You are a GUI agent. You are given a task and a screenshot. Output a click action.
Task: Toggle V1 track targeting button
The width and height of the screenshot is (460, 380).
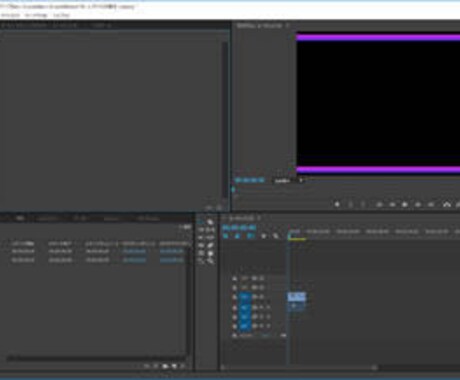coord(245,297)
